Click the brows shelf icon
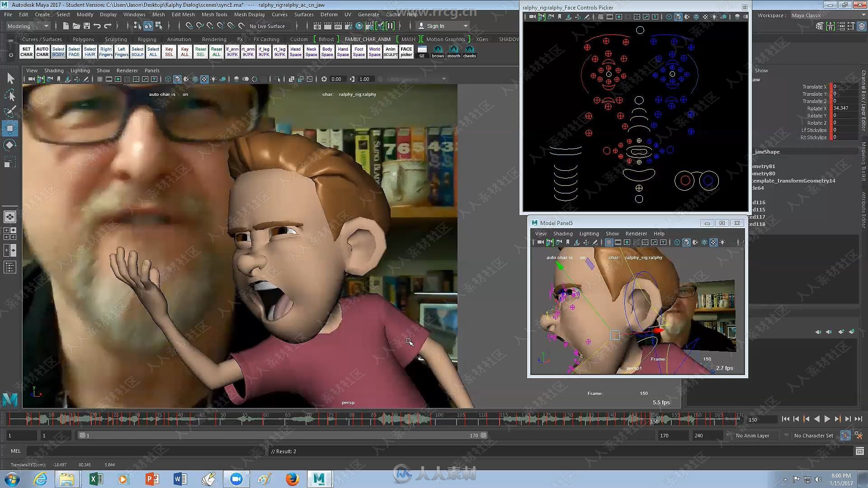 [438, 52]
